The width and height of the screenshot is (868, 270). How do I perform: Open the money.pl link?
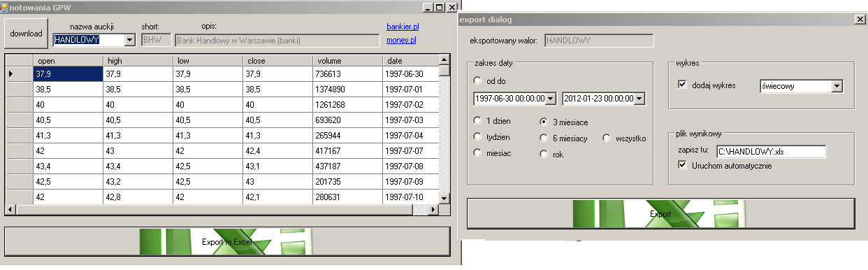[401, 40]
